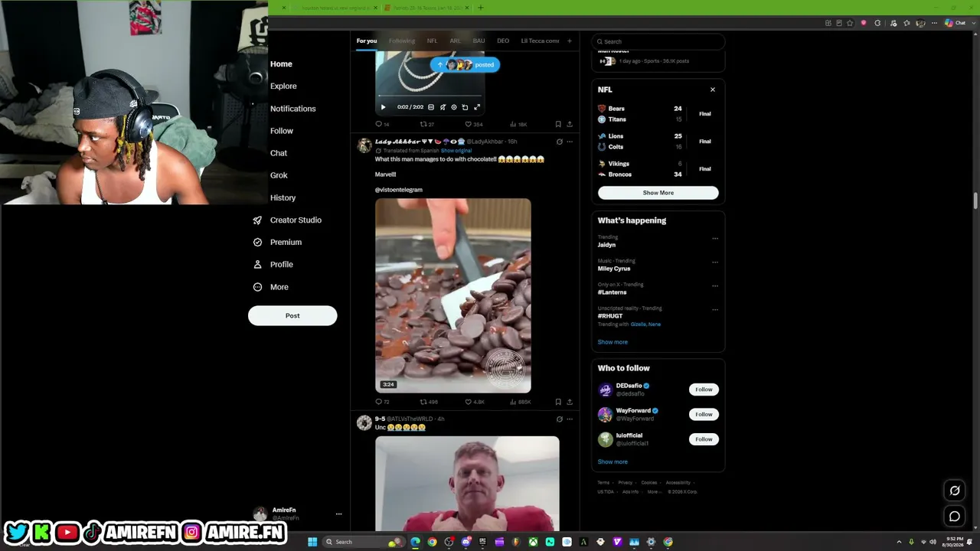Open fullscreen on the top post video

(477, 107)
